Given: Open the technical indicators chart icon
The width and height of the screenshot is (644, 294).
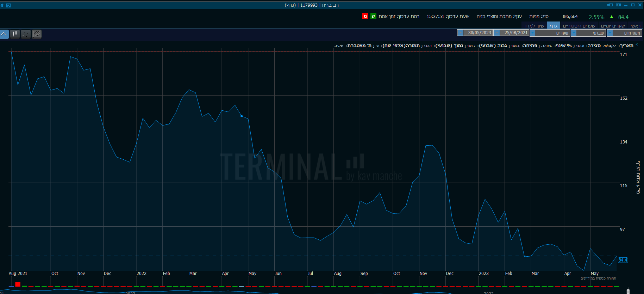Looking at the screenshot, I should (37, 34).
